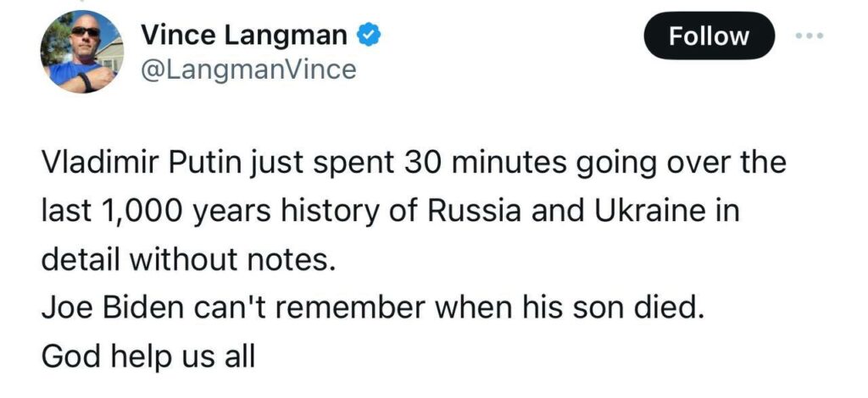Click the word "Ukraine" in the tweet
This screenshot has width=868, height=398.
[x=643, y=210]
